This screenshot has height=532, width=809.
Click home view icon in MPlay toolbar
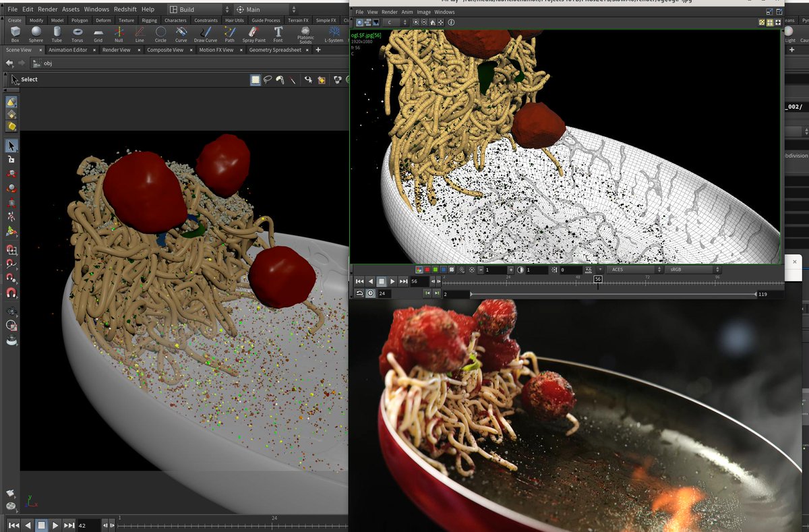point(432,22)
